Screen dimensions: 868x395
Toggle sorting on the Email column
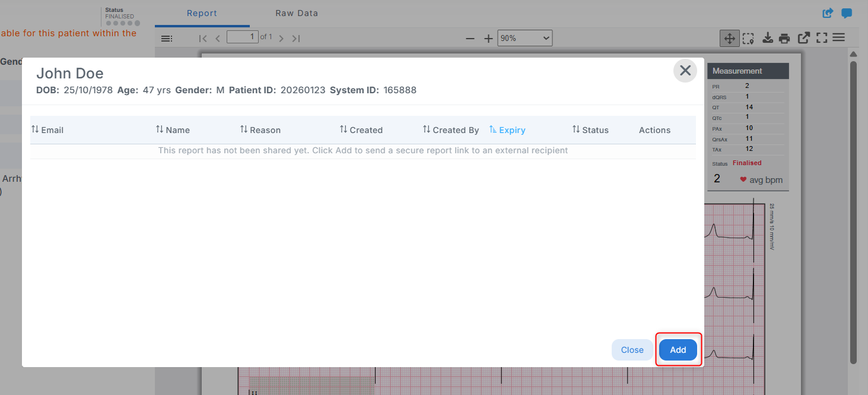[x=47, y=129]
